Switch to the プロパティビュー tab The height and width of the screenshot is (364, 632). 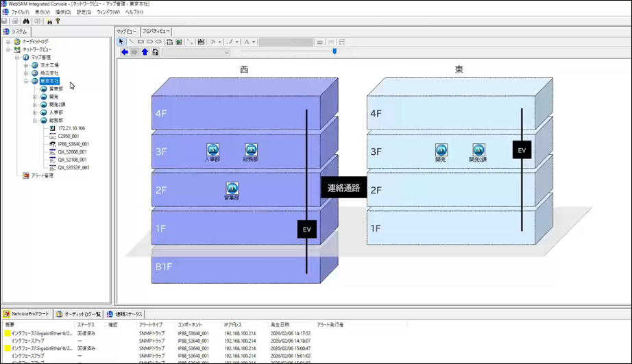(156, 32)
